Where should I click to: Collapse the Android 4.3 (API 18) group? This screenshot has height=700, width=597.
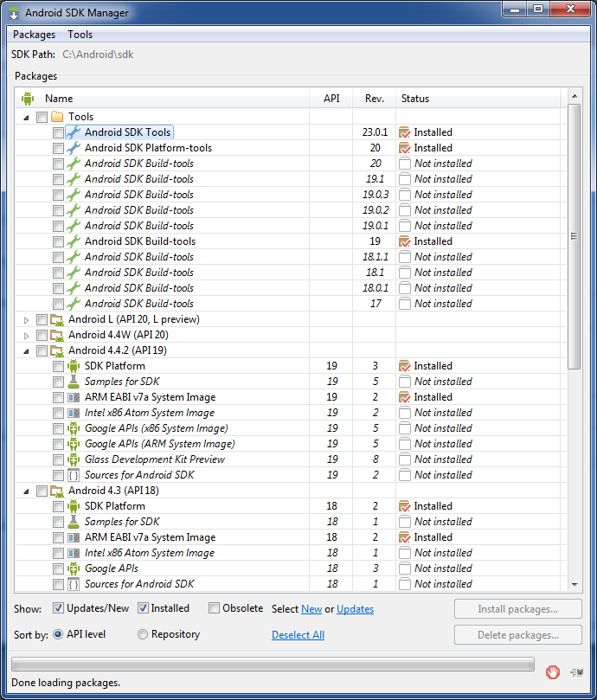pos(26,492)
